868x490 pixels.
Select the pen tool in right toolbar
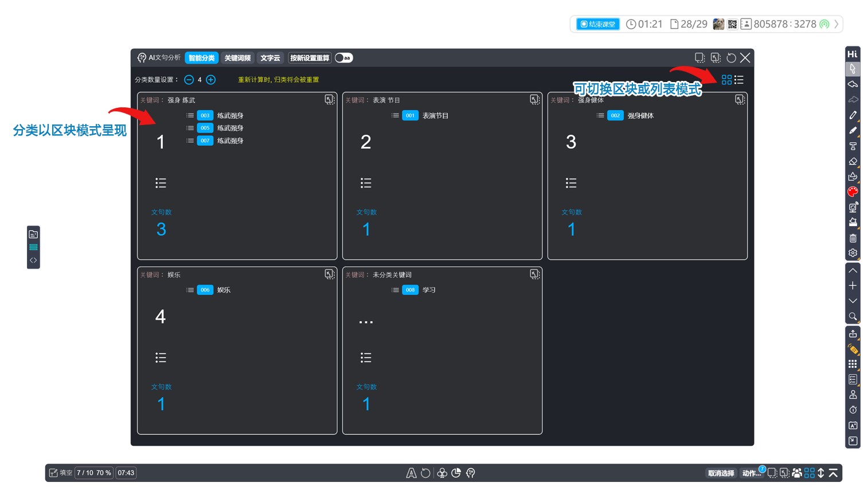pos(853,115)
